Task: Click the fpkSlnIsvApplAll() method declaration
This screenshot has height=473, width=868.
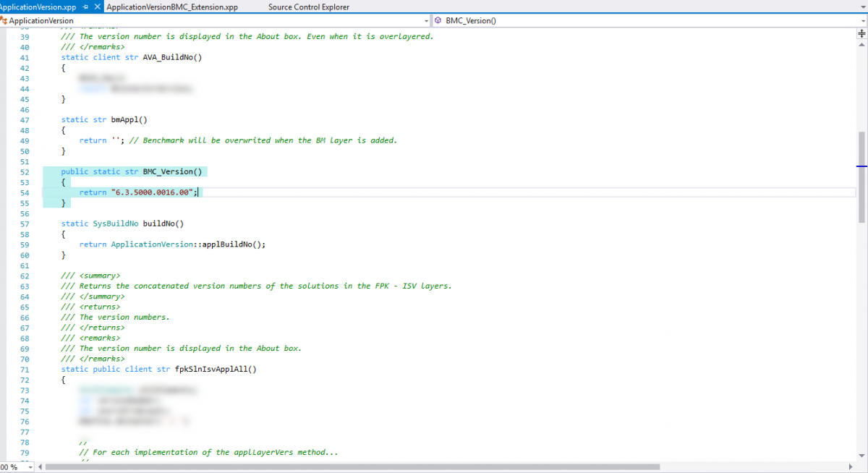Action: pos(216,369)
